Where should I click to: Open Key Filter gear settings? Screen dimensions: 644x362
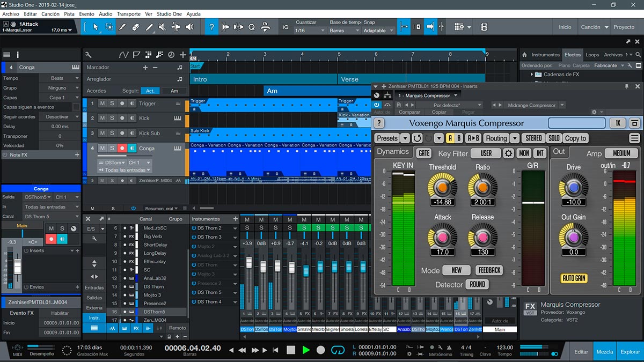point(508,153)
